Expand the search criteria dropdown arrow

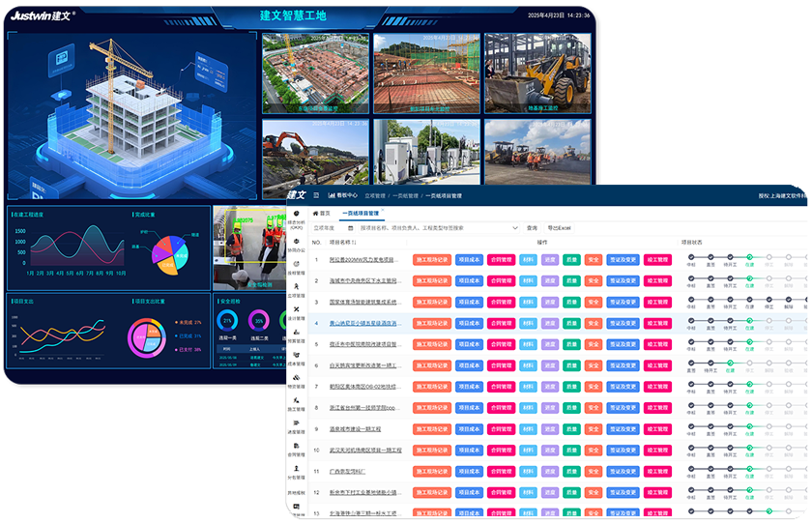(x=514, y=228)
